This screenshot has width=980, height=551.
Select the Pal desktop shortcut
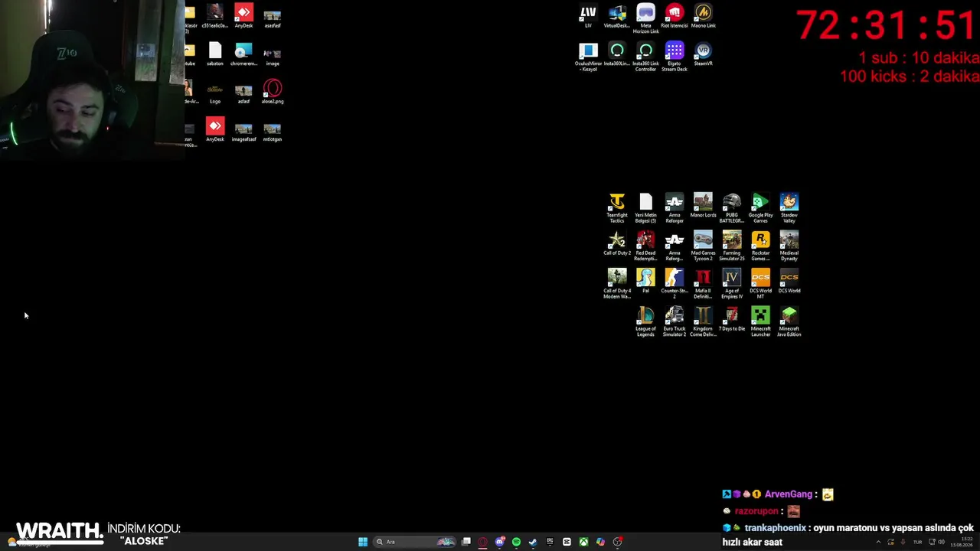click(645, 281)
